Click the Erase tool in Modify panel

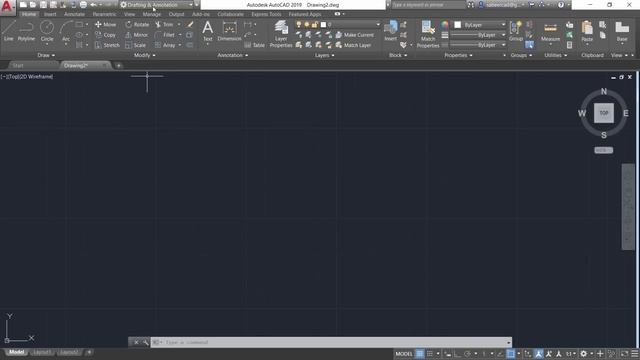(190, 24)
